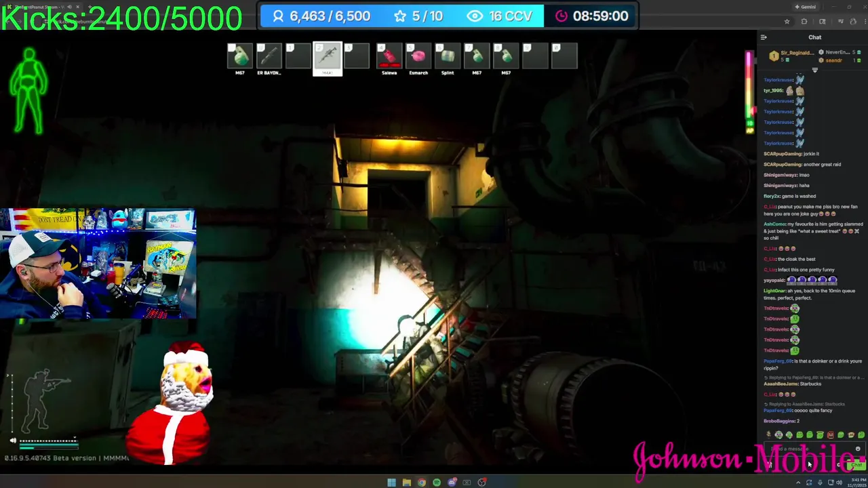Select the M67 grenade in slot 7

[x=477, y=56]
